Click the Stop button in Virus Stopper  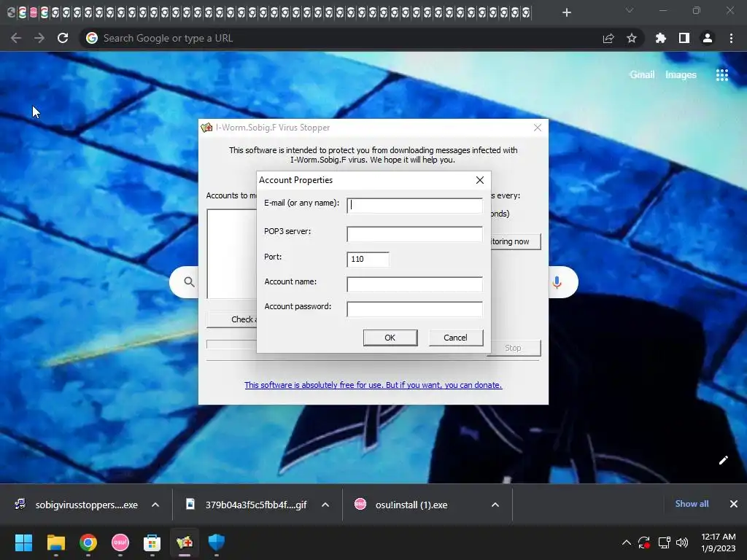click(514, 348)
